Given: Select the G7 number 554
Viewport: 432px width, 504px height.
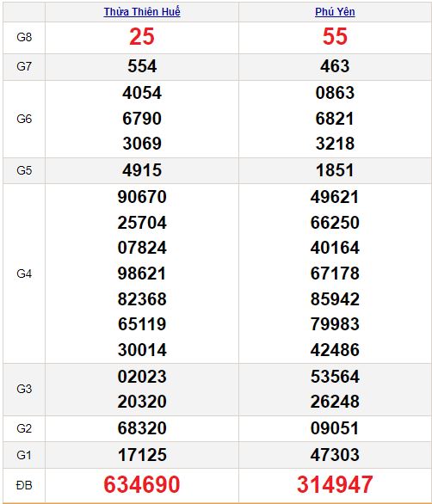Looking at the screenshot, I should [142, 66].
